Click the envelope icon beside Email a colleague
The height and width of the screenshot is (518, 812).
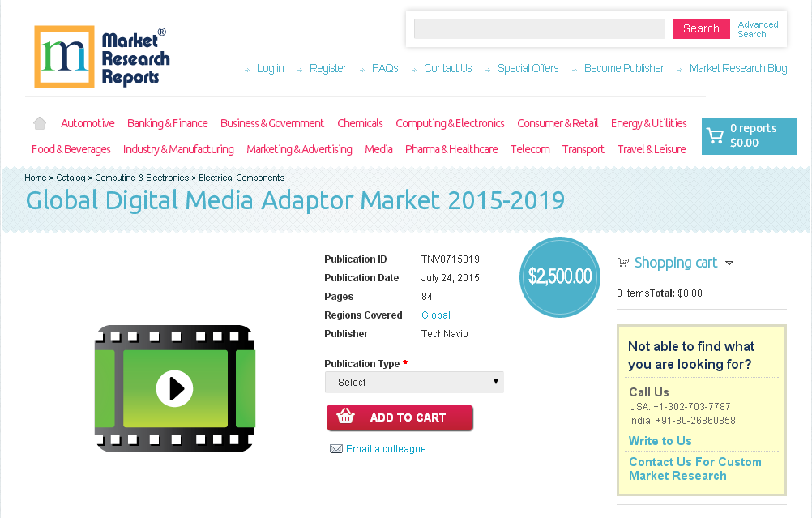pos(335,448)
